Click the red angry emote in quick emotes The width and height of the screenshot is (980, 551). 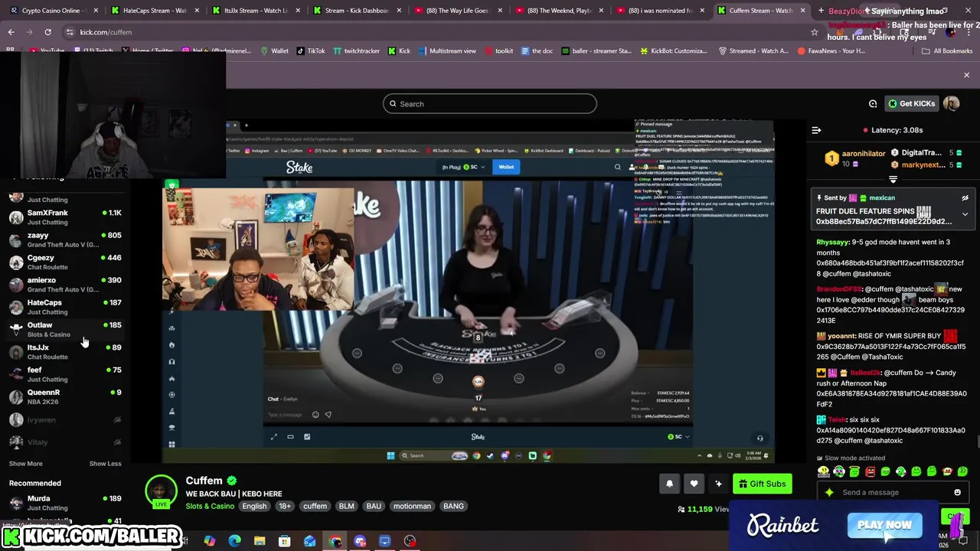pyautogui.click(x=870, y=471)
